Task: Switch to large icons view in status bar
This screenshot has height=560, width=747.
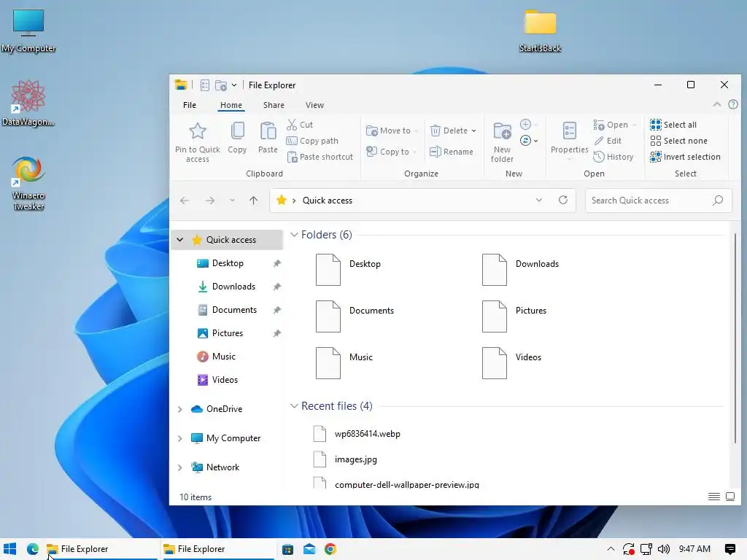Action: (729, 497)
